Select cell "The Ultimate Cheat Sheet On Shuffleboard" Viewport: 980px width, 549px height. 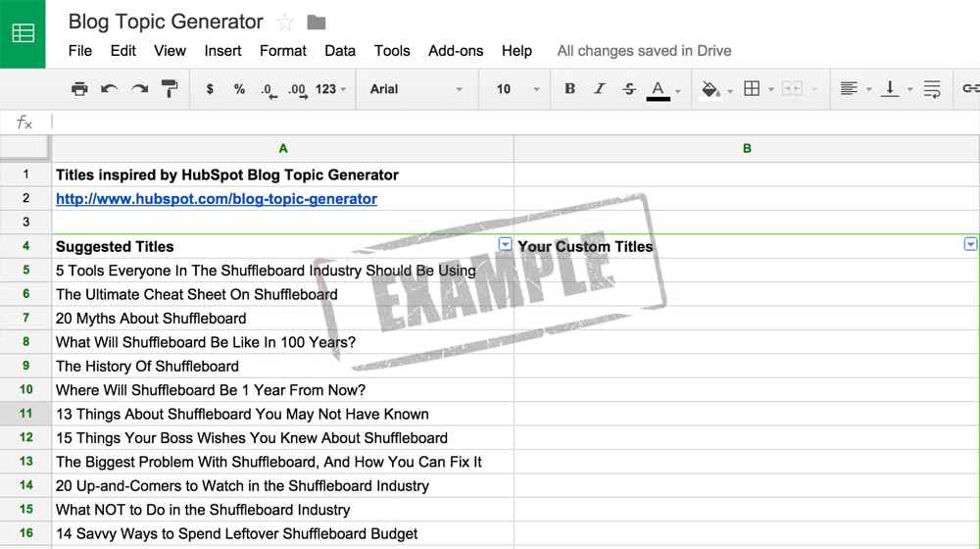283,294
